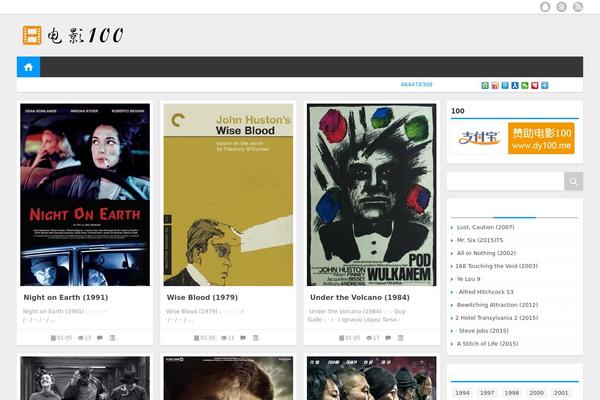Open the Under the Volcano poster
Viewport: 600px width, 400px height.
point(372,194)
